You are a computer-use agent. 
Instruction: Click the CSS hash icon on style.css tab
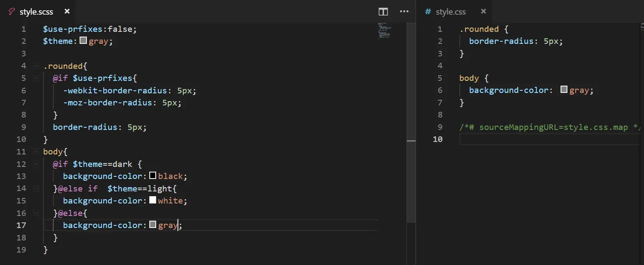[428, 12]
